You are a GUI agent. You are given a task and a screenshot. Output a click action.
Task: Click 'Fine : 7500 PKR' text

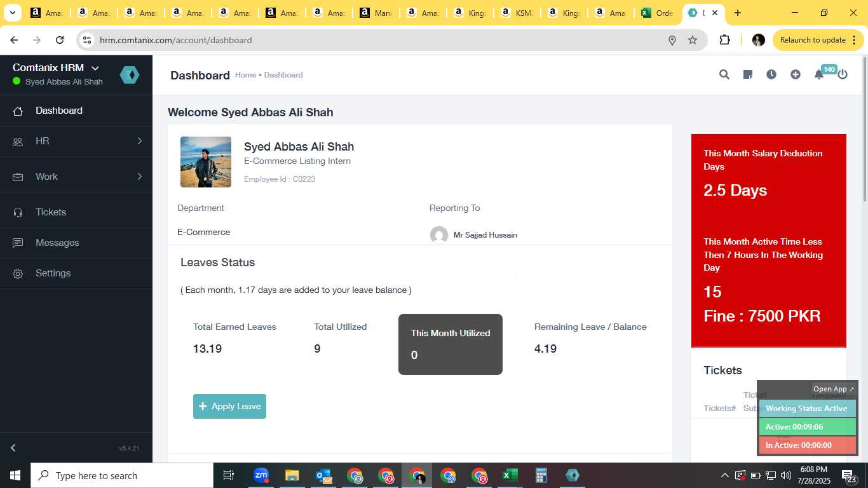click(762, 316)
